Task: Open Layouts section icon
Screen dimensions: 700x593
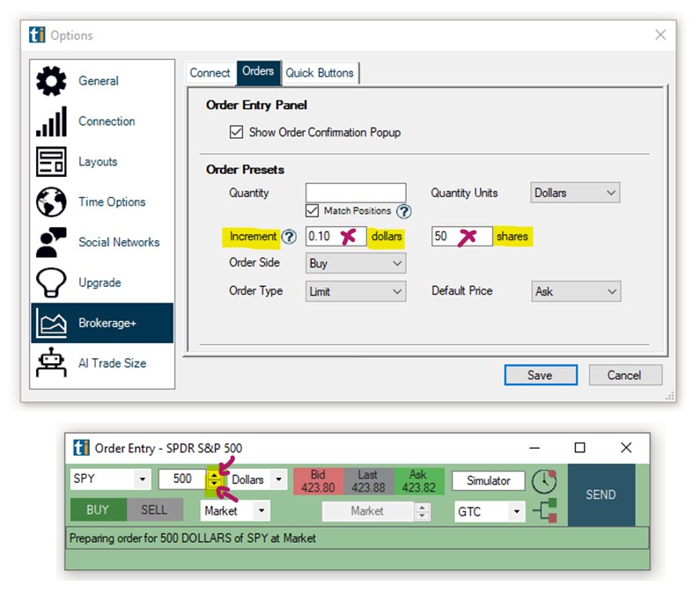Action: pyautogui.click(x=51, y=162)
